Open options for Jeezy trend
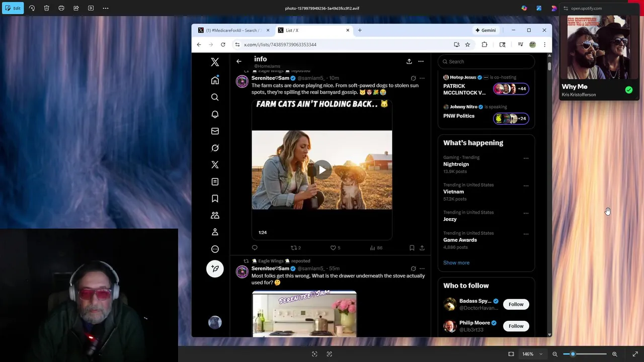The width and height of the screenshot is (644, 362). coord(526,213)
